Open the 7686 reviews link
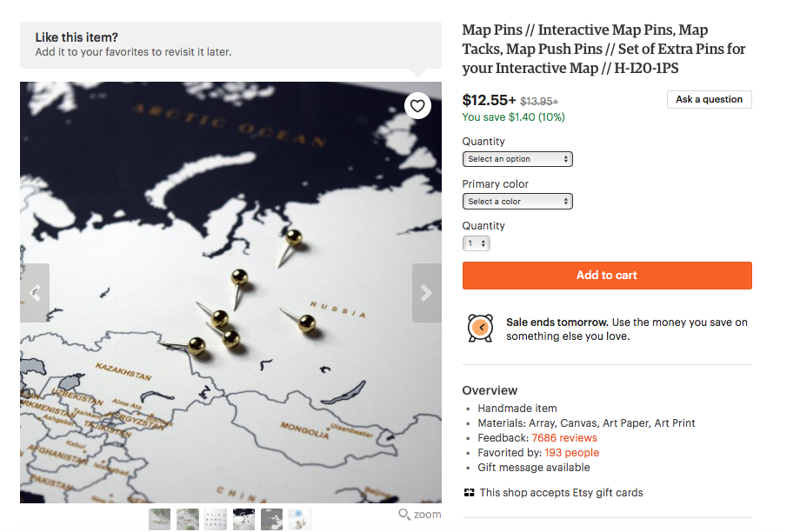The width and height of the screenshot is (800, 532). [564, 438]
